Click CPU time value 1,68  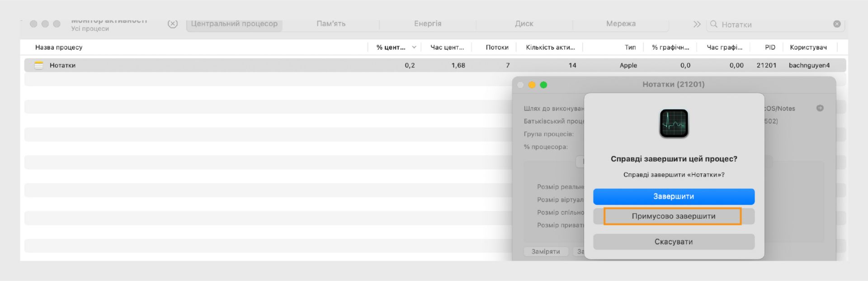pyautogui.click(x=458, y=65)
